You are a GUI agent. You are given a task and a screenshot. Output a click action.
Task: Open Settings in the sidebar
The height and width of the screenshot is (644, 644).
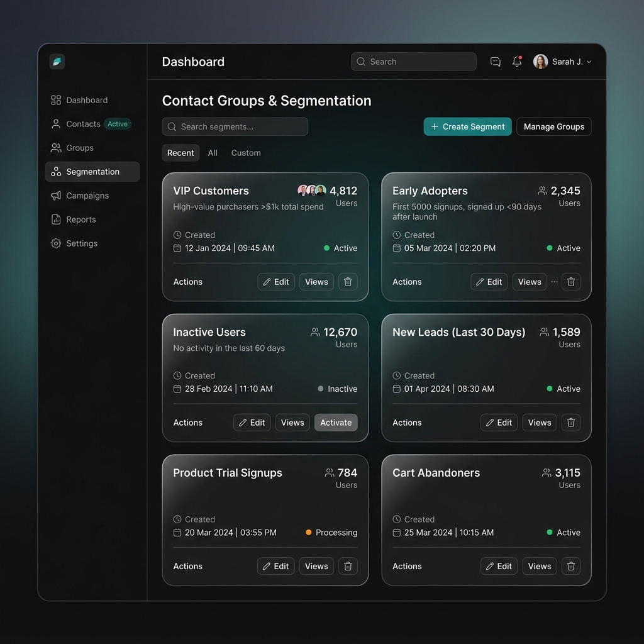[x=74, y=243]
